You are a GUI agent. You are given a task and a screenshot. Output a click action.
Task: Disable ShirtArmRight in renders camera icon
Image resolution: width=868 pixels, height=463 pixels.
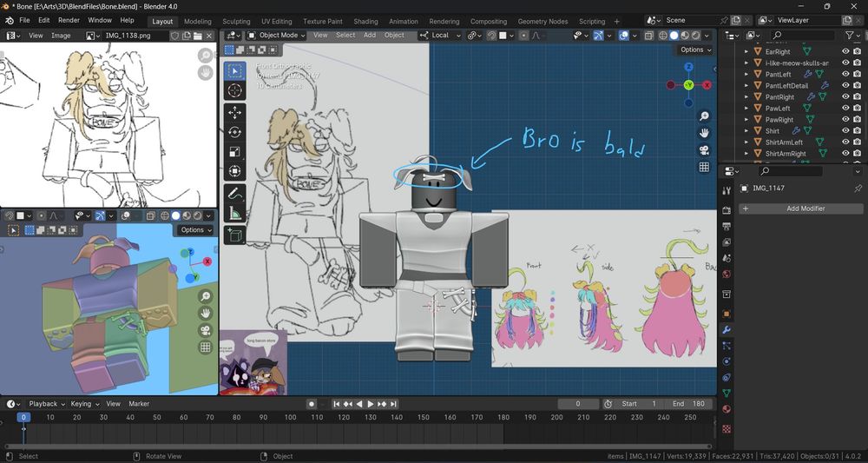(857, 154)
